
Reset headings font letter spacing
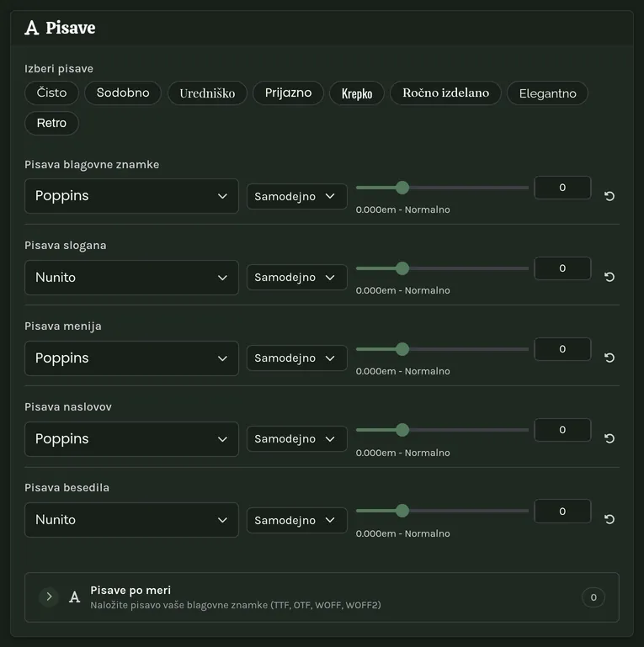pos(609,438)
